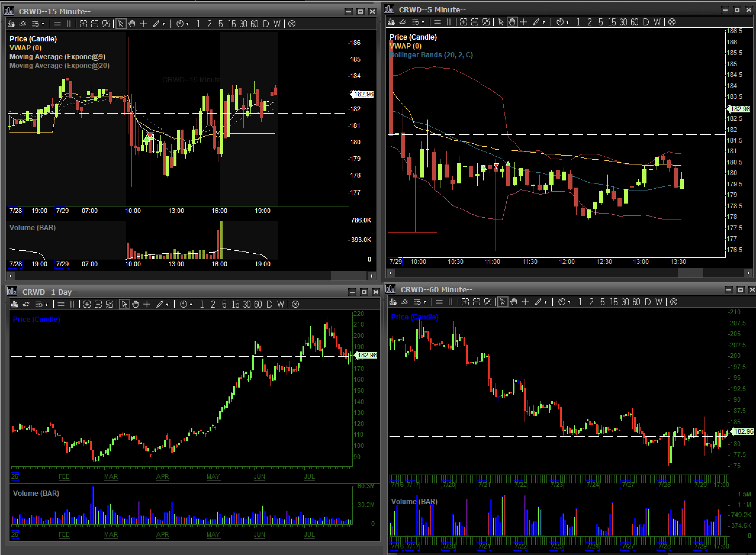Reset zoom on the 5 Minute chart
The image size is (756, 555).
point(486,22)
